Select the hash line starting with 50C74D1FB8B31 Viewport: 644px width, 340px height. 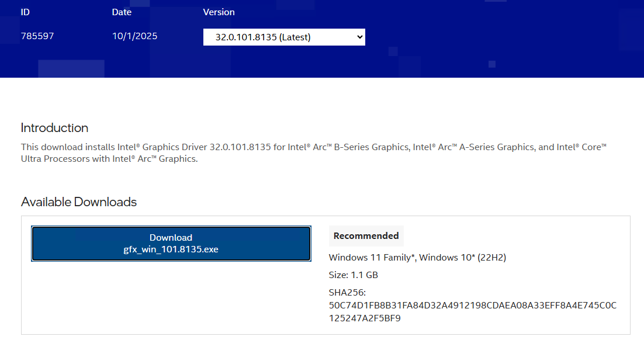point(472,306)
